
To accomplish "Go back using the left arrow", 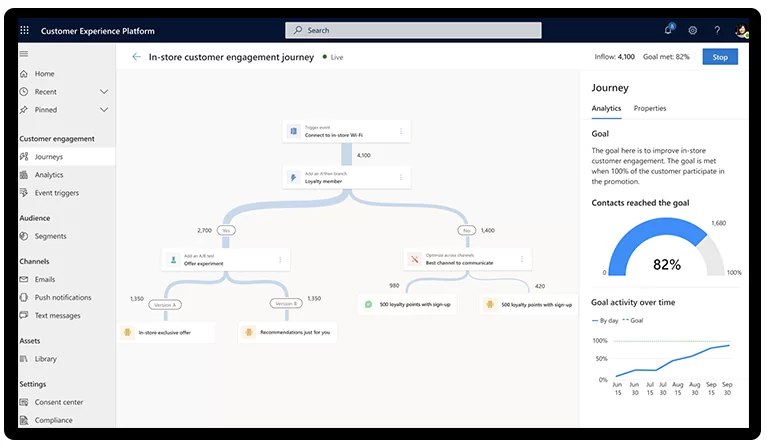I will click(136, 57).
